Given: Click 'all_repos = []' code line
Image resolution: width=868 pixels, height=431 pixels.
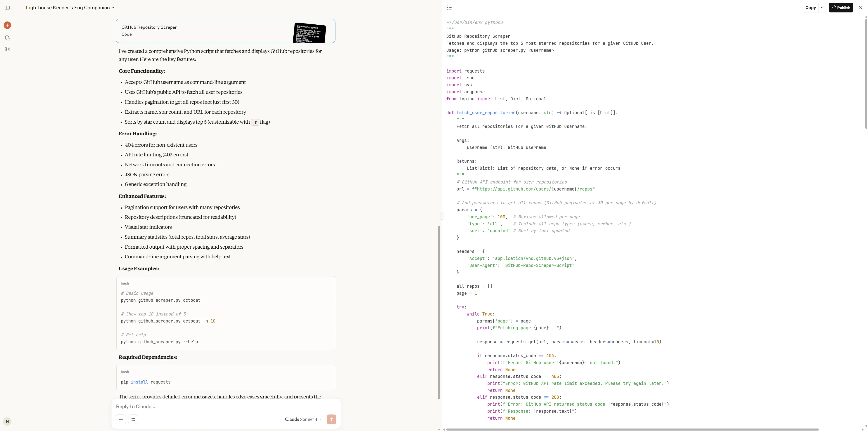Looking at the screenshot, I should pos(474,286).
